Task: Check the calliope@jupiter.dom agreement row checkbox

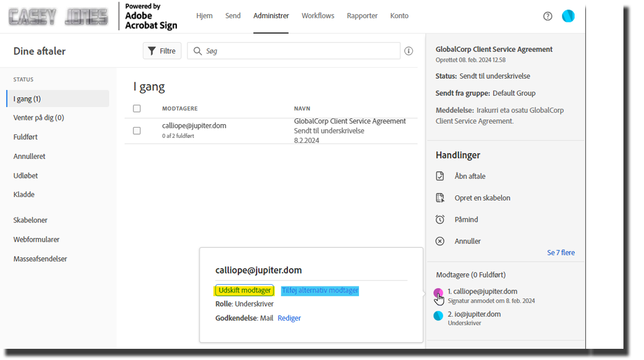Action: [137, 131]
